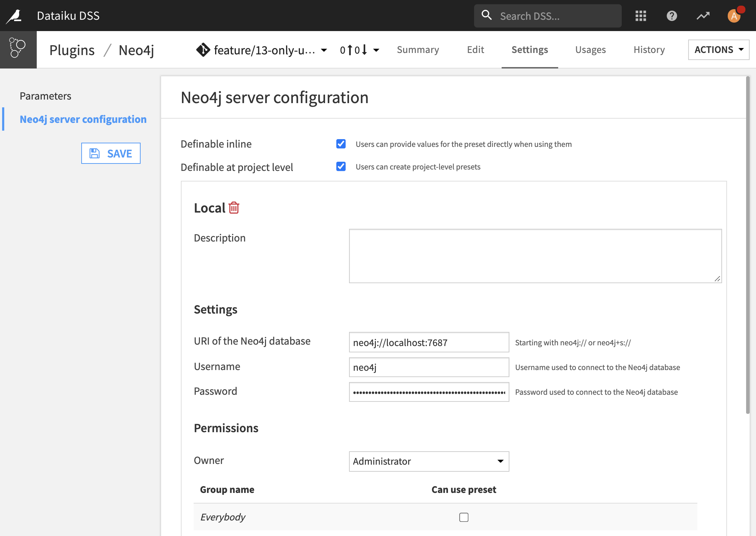Switch to the Edit tab

pyautogui.click(x=475, y=50)
